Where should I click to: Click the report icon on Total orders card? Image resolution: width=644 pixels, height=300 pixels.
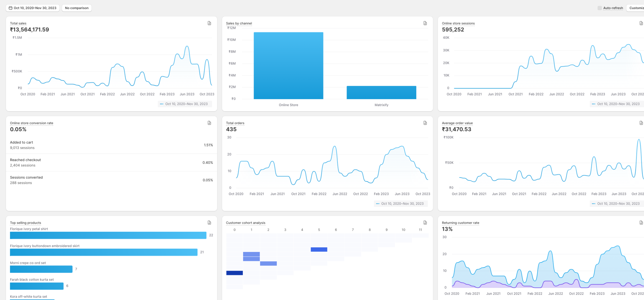click(x=425, y=123)
